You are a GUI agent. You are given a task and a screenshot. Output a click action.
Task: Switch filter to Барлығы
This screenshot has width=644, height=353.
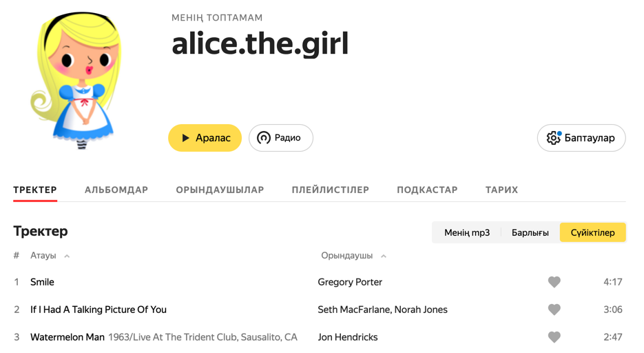click(530, 232)
